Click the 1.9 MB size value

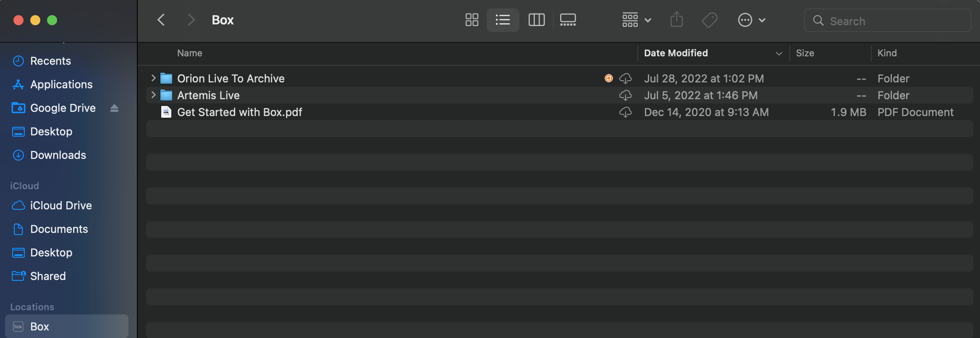point(848,112)
